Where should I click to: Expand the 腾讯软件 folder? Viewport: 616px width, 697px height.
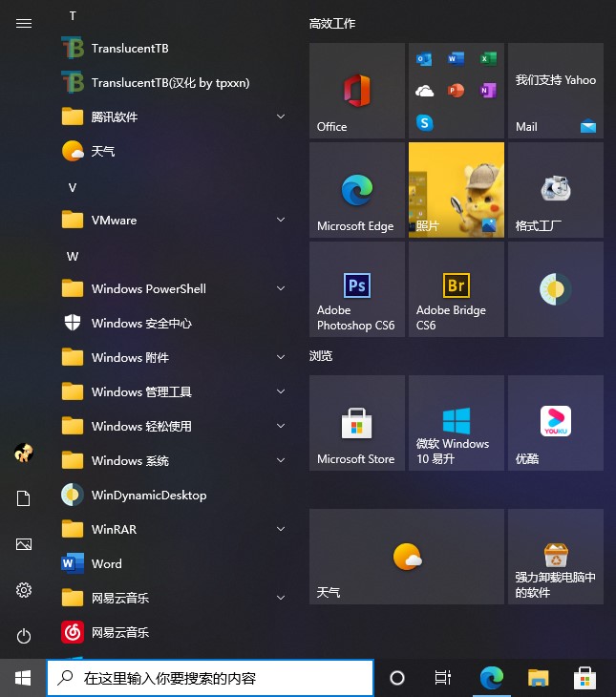(x=175, y=116)
